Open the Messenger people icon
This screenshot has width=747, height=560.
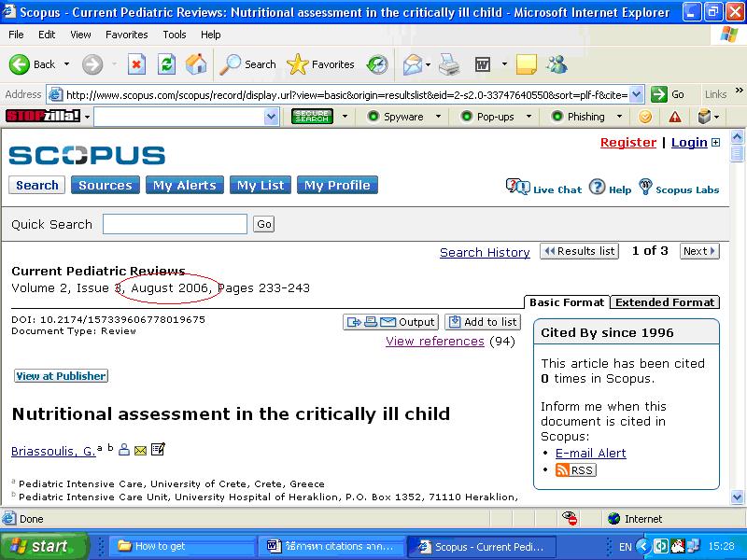point(557,64)
